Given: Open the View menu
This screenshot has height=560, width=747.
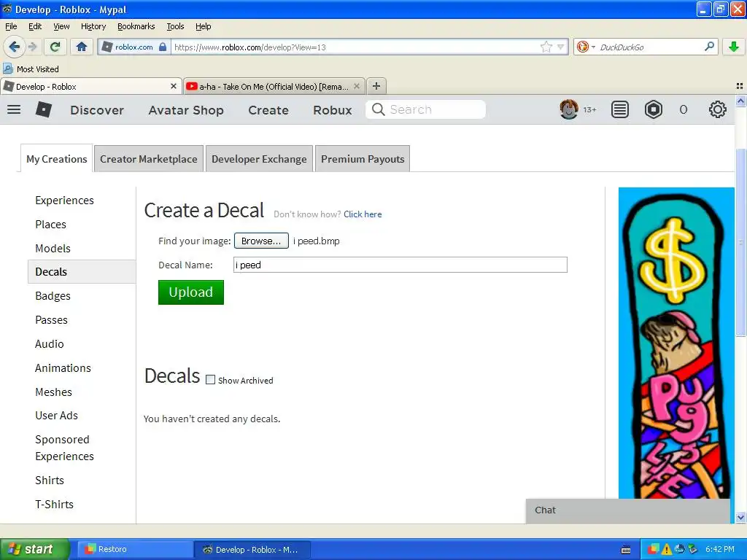Looking at the screenshot, I should tap(61, 26).
